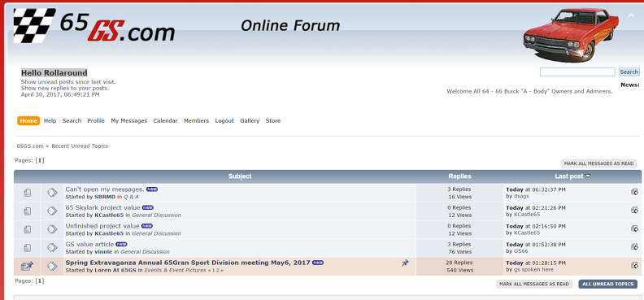
Task: Open the Help menu item
Action: pyautogui.click(x=50, y=120)
